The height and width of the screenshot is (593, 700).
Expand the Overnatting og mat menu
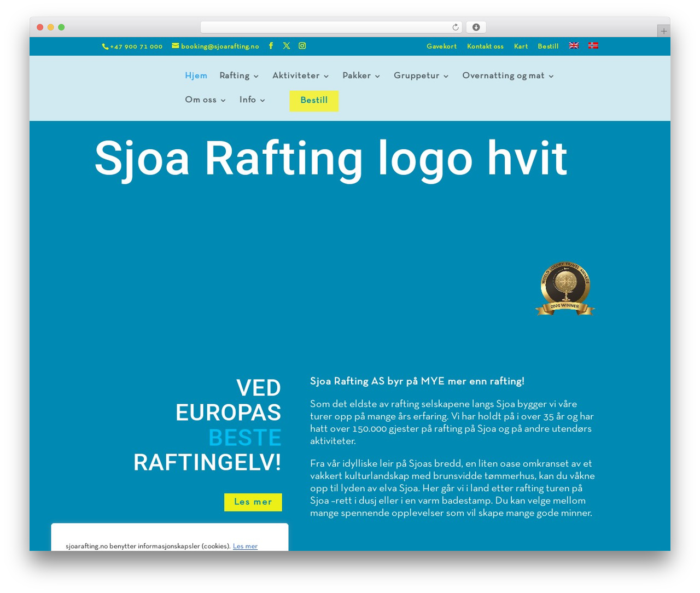pos(508,75)
